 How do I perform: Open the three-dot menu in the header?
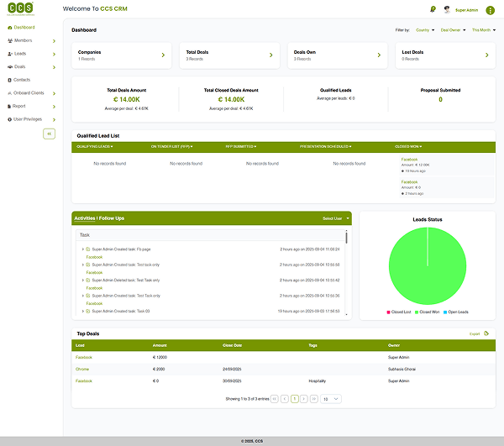click(x=491, y=10)
